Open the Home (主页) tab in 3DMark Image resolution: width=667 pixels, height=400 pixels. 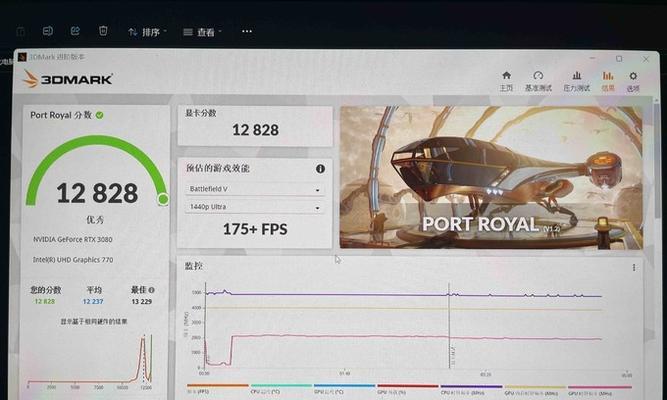pos(506,81)
